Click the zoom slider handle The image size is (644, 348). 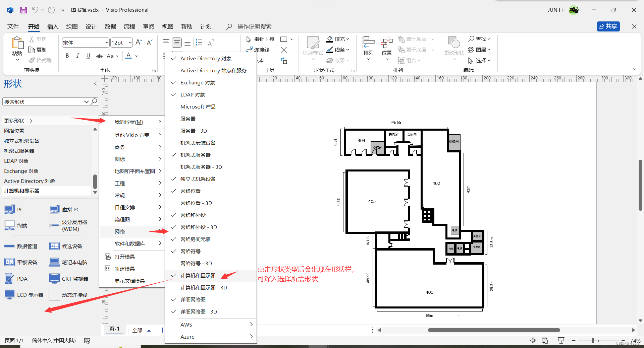(x=593, y=341)
